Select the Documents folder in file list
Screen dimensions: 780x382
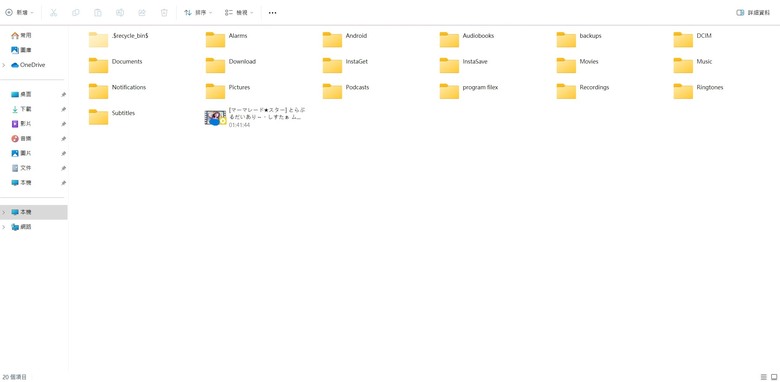pyautogui.click(x=115, y=65)
